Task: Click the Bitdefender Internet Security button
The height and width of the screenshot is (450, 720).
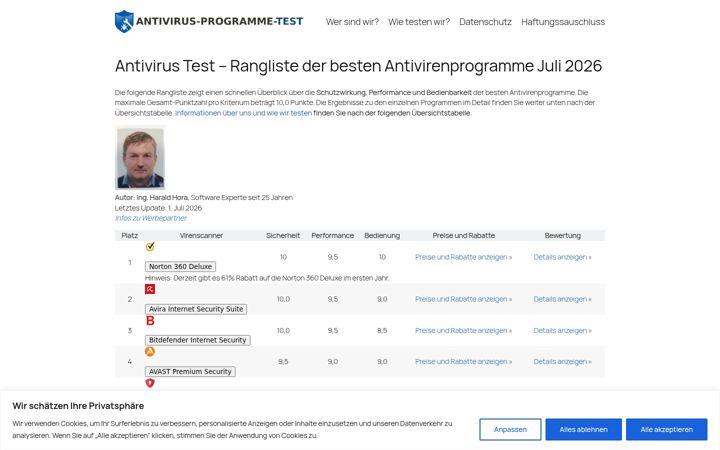Action: click(x=198, y=340)
